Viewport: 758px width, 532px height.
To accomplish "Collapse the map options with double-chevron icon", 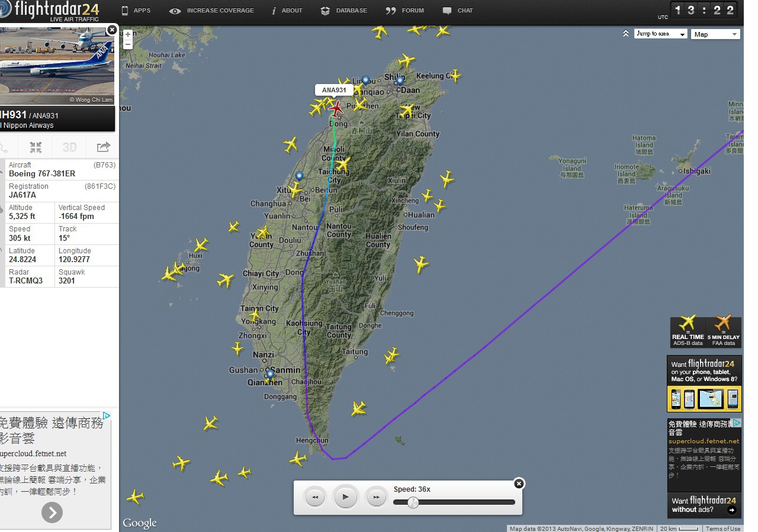I will click(x=625, y=34).
